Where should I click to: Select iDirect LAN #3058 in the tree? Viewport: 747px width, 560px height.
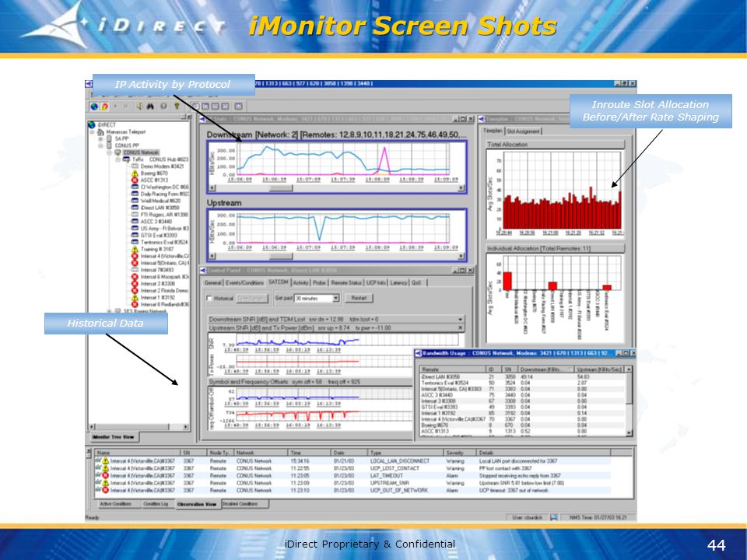(x=160, y=208)
